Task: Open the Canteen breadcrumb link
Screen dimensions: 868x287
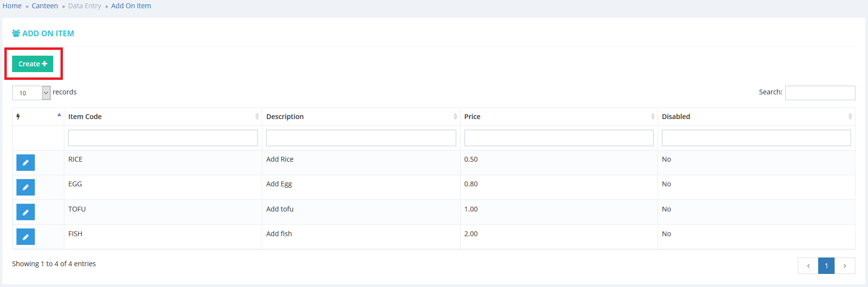Action: (x=45, y=6)
